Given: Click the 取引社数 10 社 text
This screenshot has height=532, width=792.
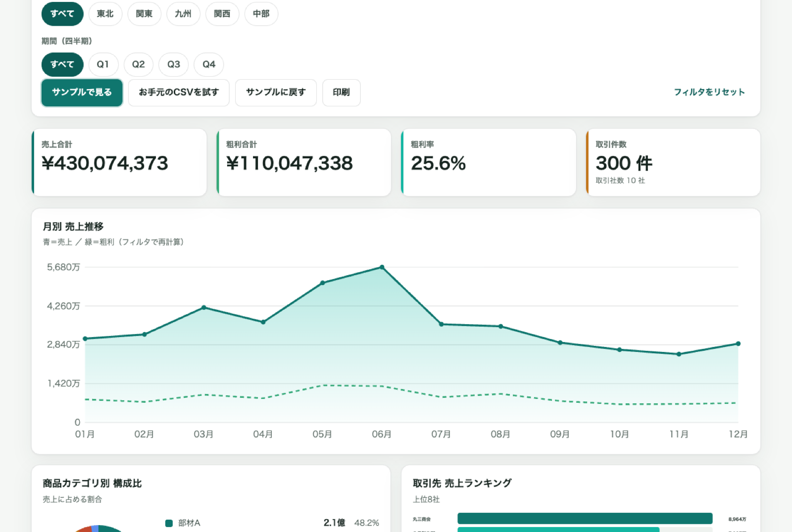Looking at the screenshot, I should [620, 181].
